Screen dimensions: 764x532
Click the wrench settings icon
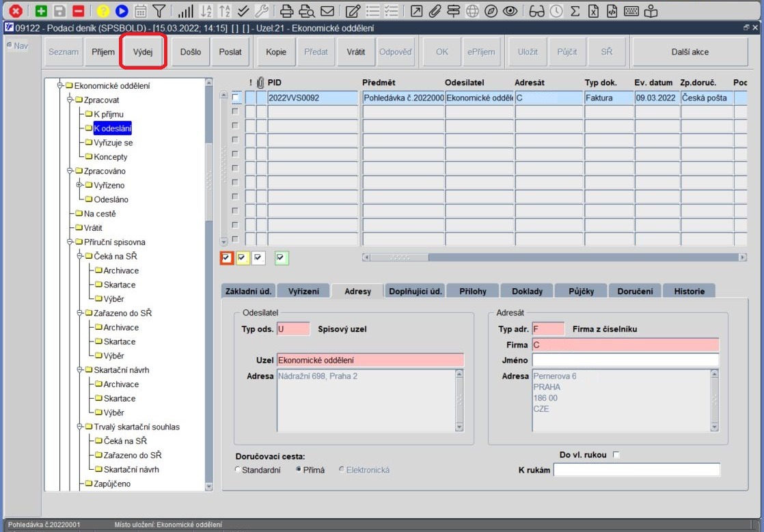(262, 11)
